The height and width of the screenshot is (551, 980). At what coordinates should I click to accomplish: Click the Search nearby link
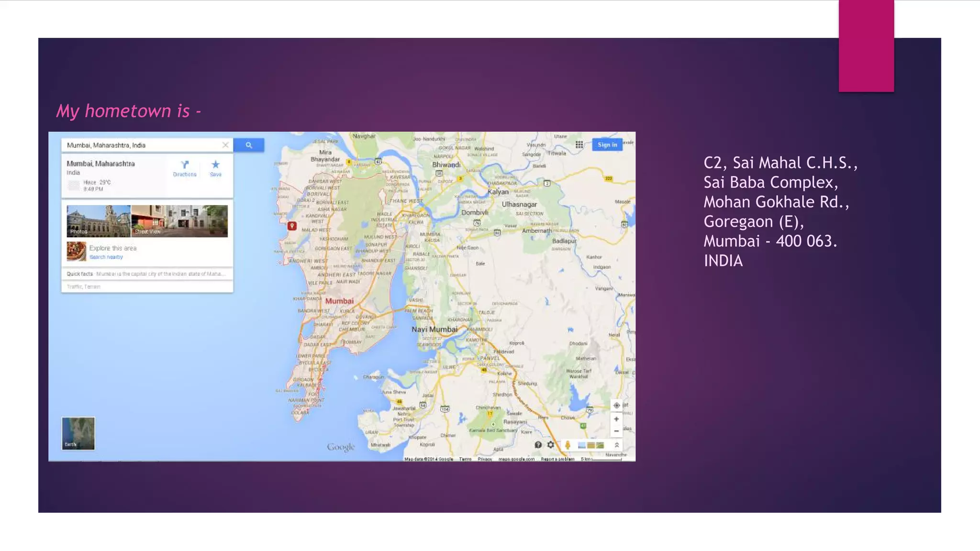point(106,257)
